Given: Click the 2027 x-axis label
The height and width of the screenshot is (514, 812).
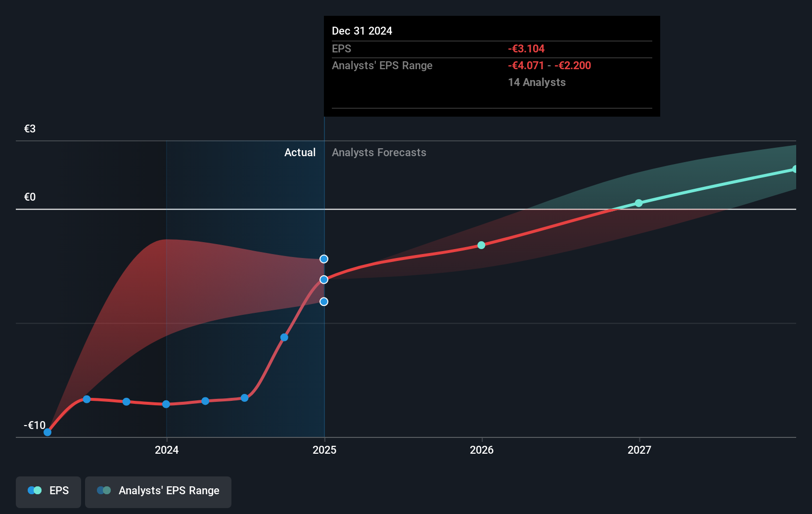Looking at the screenshot, I should [x=639, y=450].
